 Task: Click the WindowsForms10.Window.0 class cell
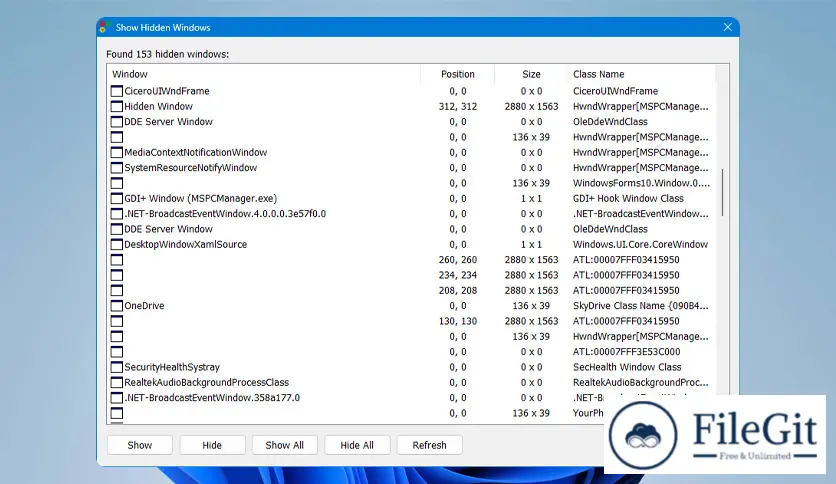[641, 183]
